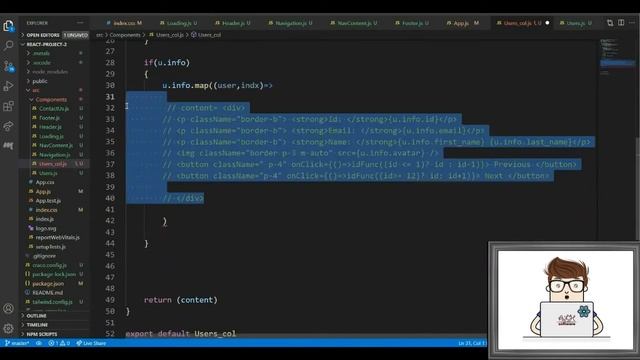Open package-lock.json in the file tree
640x360 pixels.
[x=54, y=274]
